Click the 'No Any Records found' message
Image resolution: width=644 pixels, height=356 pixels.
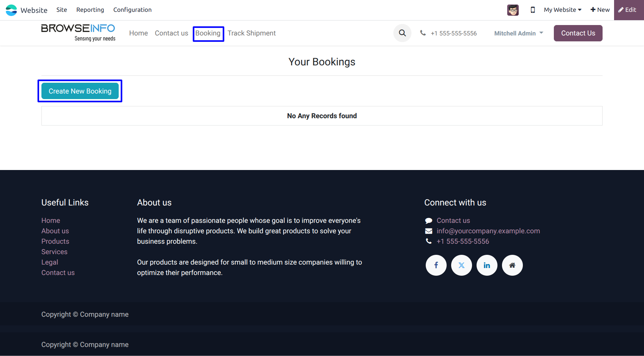322,116
